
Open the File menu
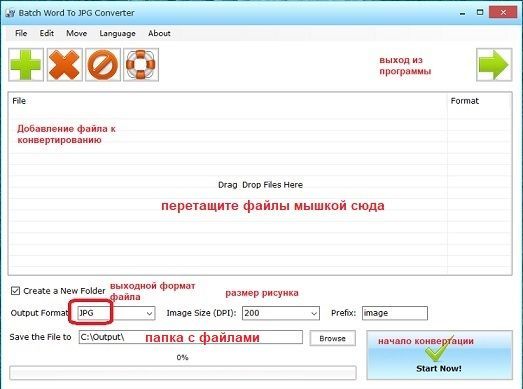click(21, 33)
